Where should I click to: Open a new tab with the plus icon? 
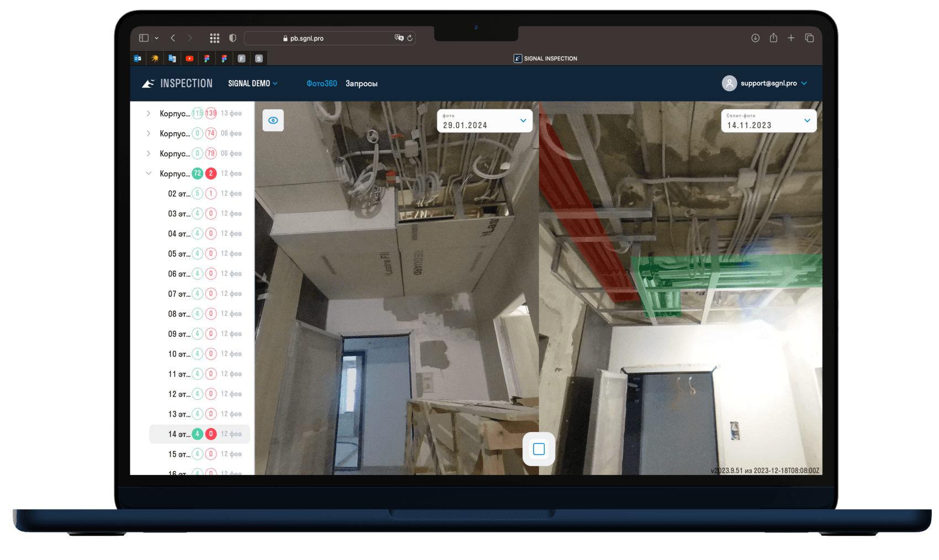pos(791,38)
